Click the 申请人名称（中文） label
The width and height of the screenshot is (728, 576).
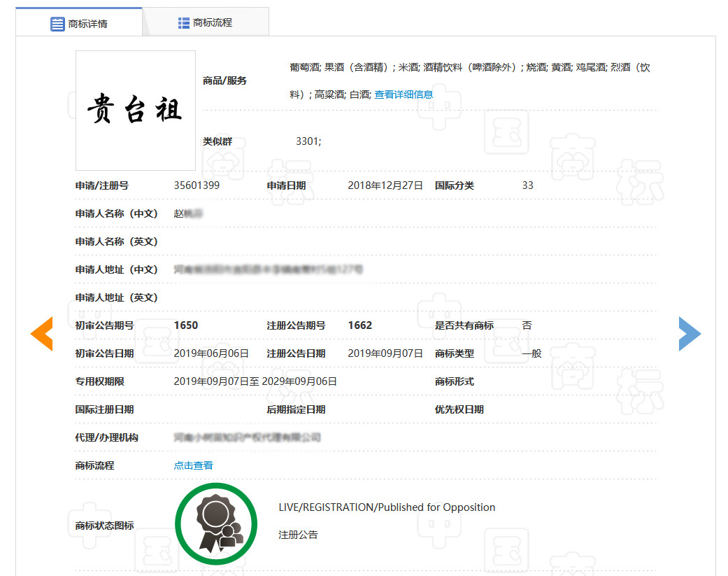tap(117, 213)
